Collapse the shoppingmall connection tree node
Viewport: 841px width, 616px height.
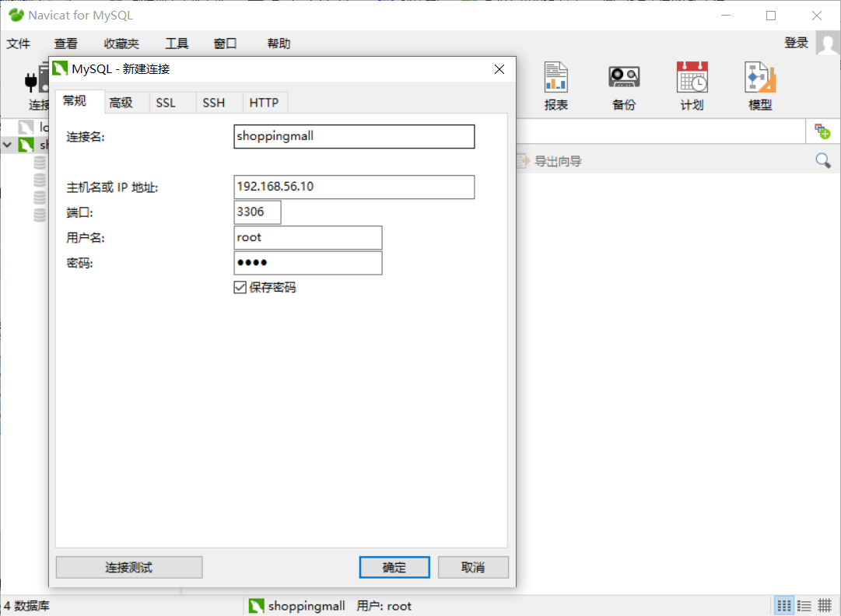click(x=8, y=145)
